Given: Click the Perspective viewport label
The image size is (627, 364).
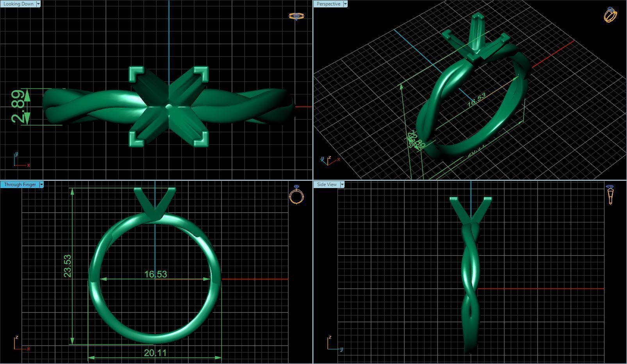Looking at the screenshot, I should click(x=328, y=4).
